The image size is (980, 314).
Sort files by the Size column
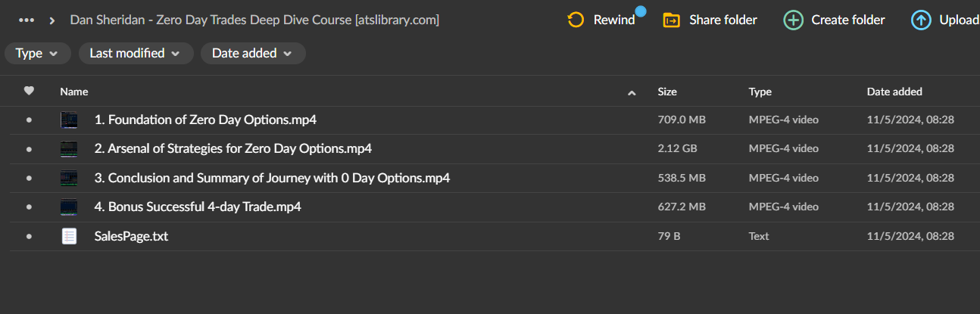667,92
